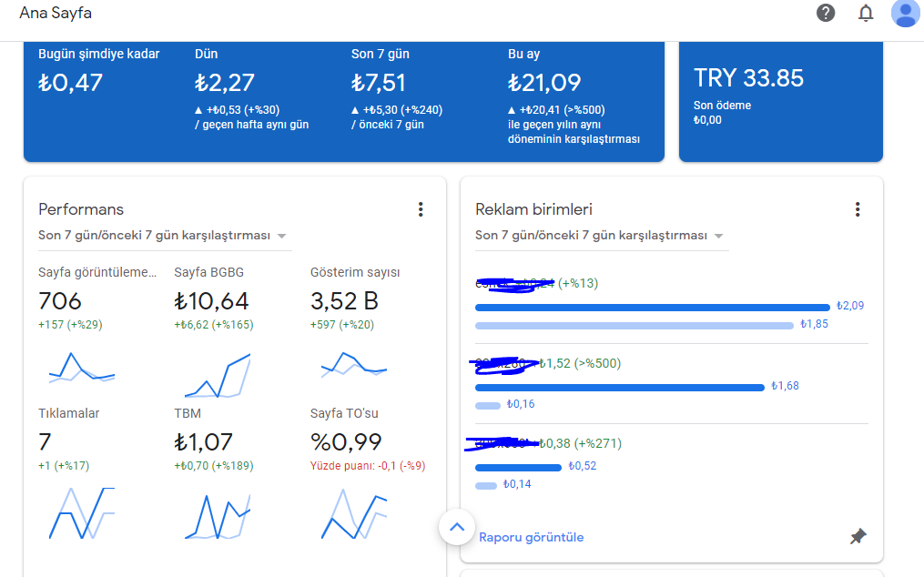Click the TRY 33.85 balance card
Viewport: 924px width, 577px height.
click(781, 101)
